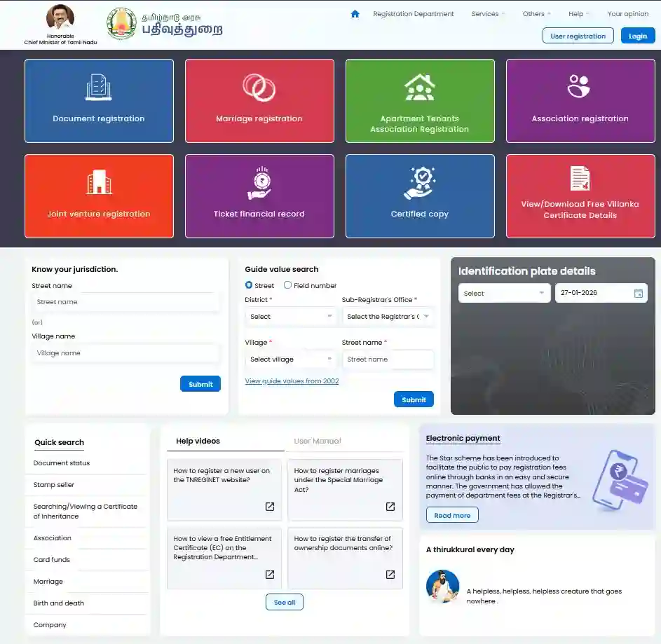Click the Certified copy badge icon
Image resolution: width=661 pixels, height=644 pixels.
pyautogui.click(x=419, y=182)
